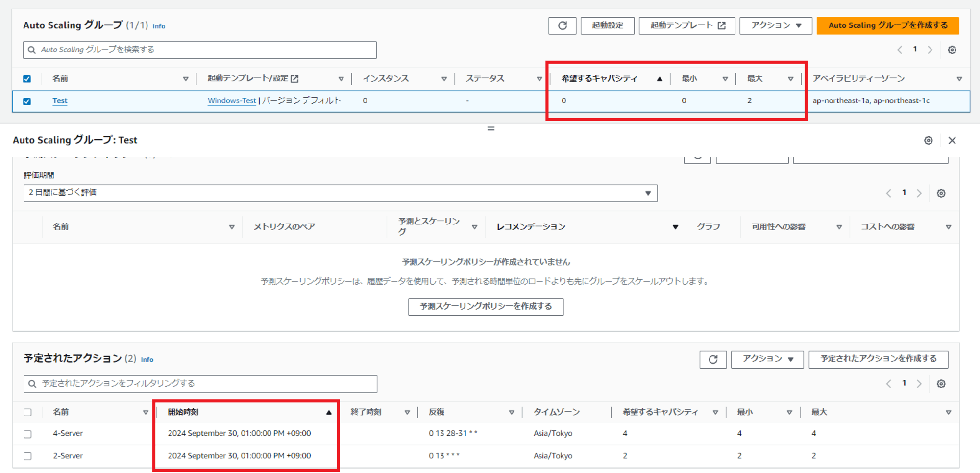This screenshot has height=473, width=980.
Task: Refresh the scheduled actions list
Action: (x=713, y=359)
